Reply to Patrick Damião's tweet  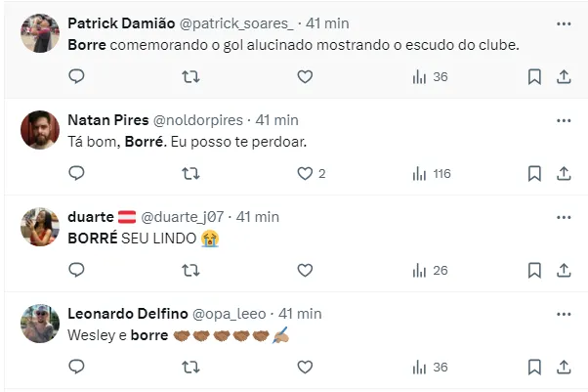(76, 76)
